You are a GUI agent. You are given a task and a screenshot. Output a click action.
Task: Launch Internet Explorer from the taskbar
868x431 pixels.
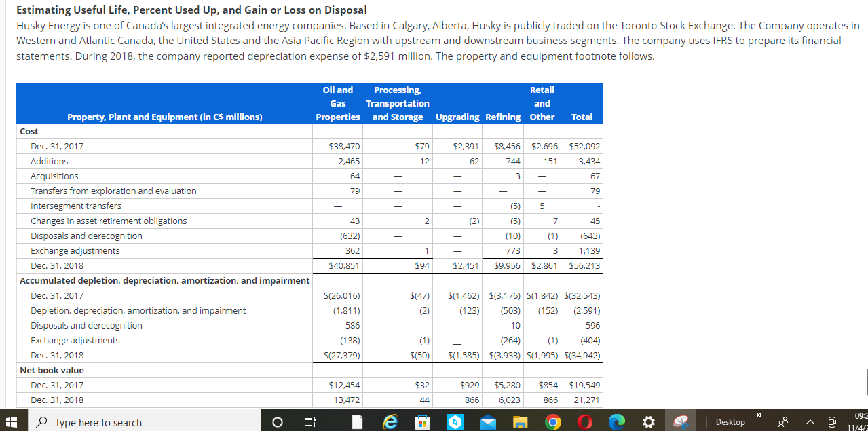click(x=390, y=422)
